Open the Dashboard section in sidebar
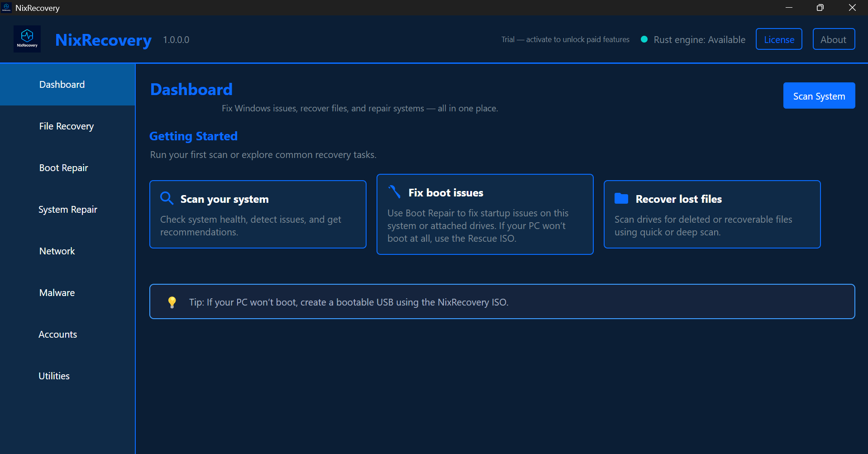The width and height of the screenshot is (868, 454). tap(67, 85)
